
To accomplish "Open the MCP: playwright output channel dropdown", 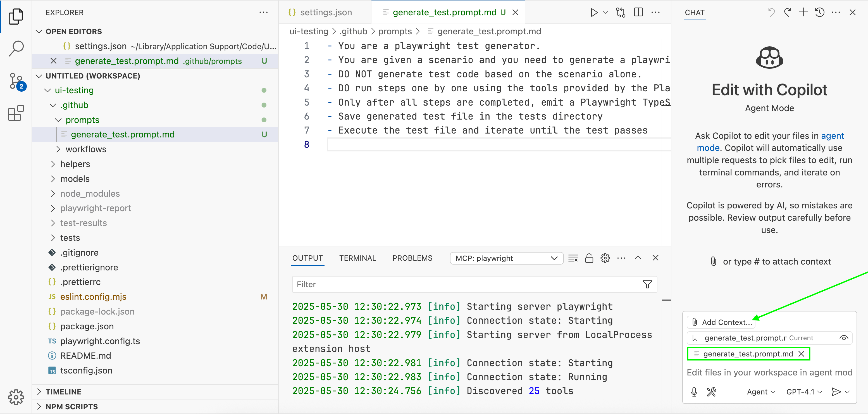I will click(506, 258).
